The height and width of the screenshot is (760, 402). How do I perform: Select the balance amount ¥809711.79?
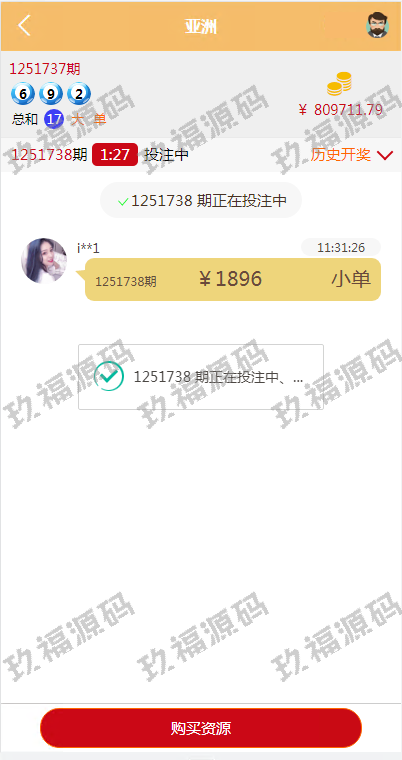tap(340, 110)
